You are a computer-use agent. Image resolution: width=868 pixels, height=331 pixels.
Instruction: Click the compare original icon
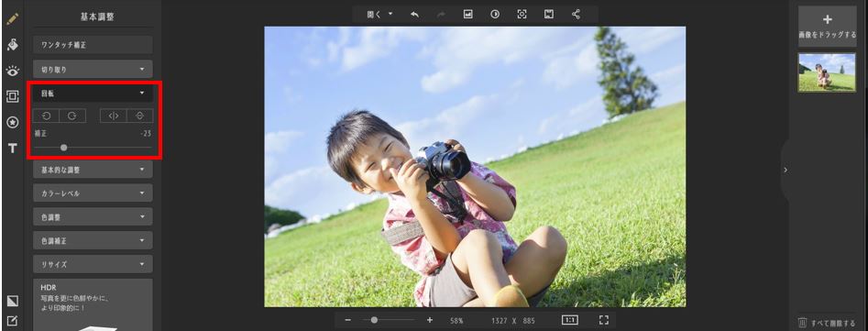495,15
